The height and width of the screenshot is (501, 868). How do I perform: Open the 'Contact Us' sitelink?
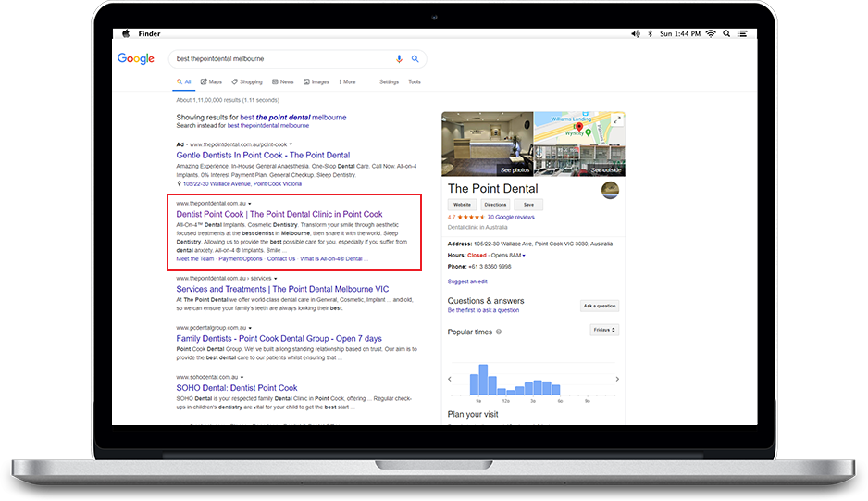coord(281,258)
